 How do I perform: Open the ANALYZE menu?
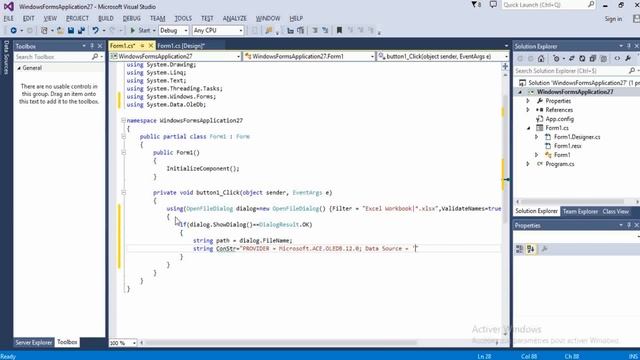coord(235,18)
